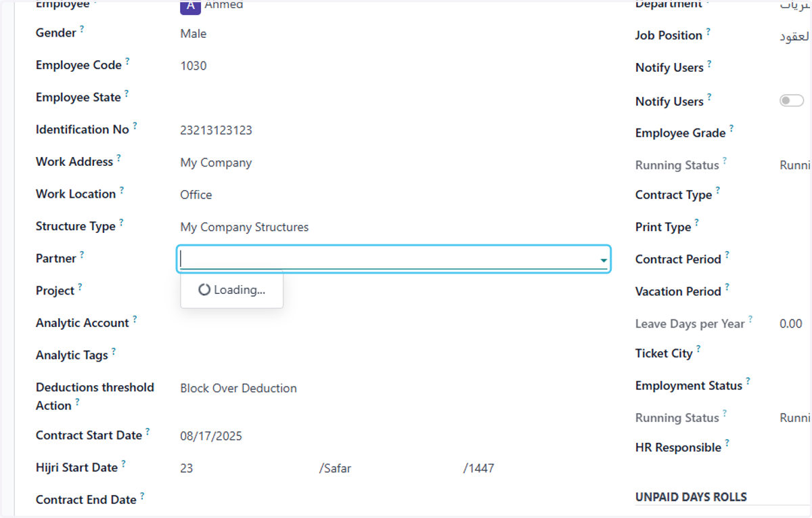Click help icon beside Employee State

(127, 93)
